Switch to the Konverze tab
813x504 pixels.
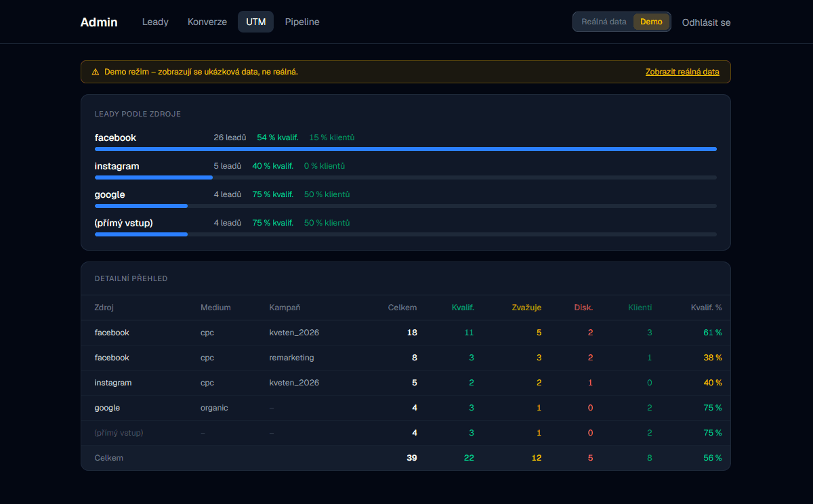pyautogui.click(x=207, y=22)
